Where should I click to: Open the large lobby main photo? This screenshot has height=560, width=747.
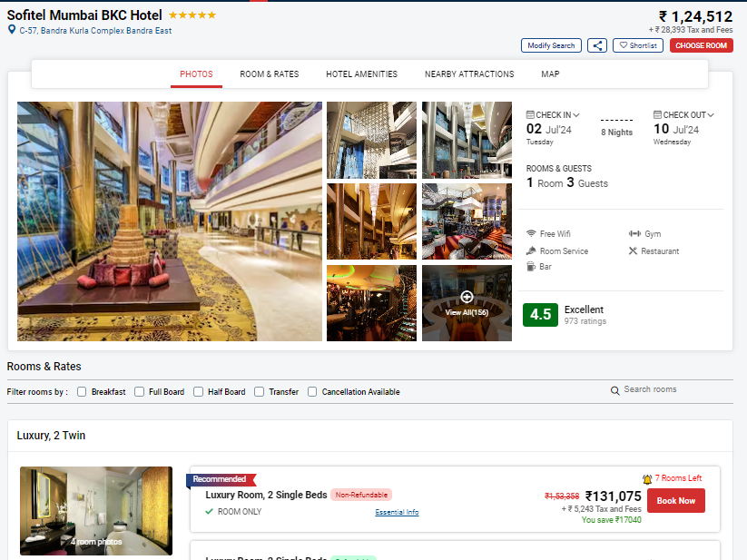pos(170,221)
